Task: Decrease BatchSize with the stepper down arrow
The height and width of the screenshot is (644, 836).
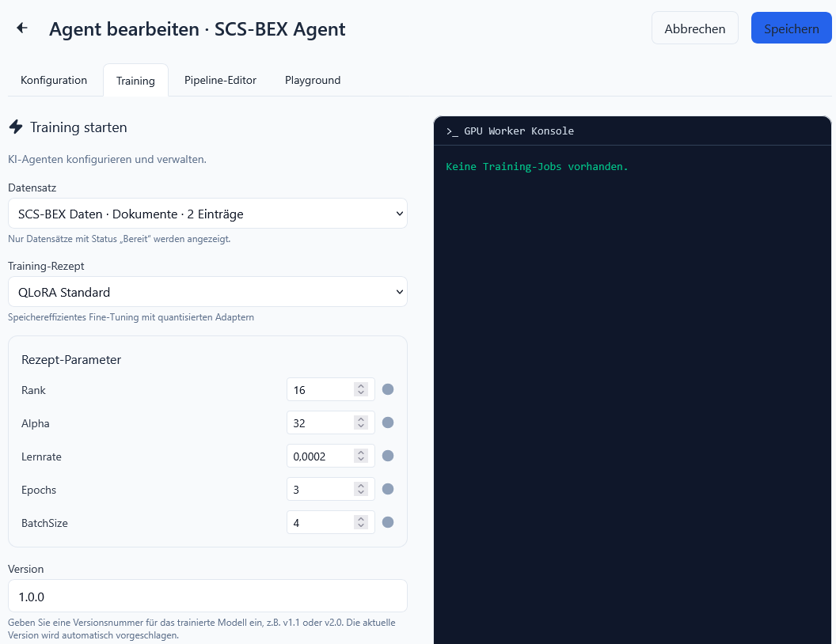Action: click(x=361, y=526)
